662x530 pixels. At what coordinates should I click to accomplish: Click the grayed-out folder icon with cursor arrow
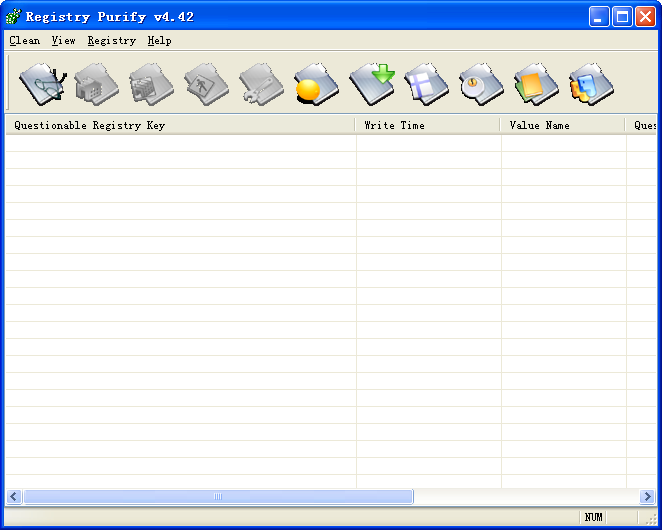206,83
